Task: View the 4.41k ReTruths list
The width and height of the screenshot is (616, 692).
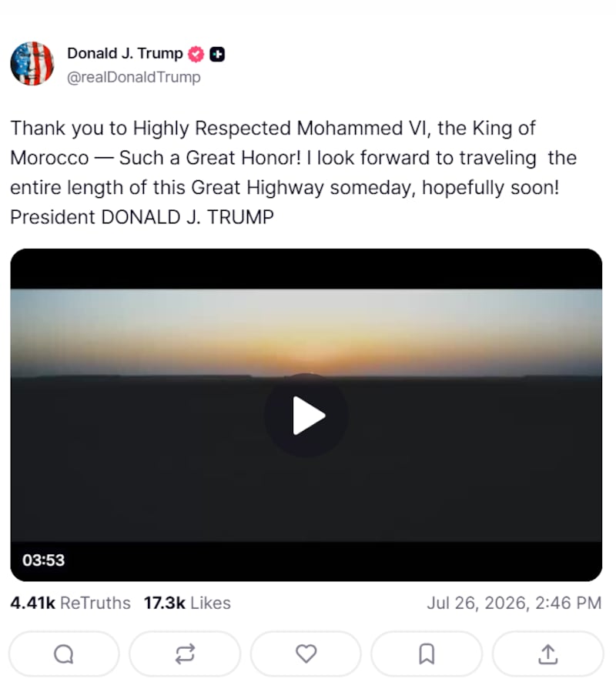Action: (71, 603)
